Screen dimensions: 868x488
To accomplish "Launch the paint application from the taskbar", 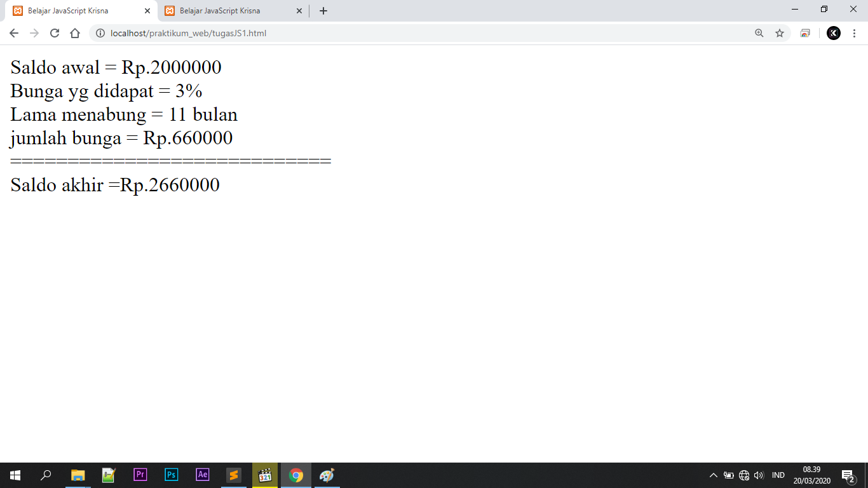I will [326, 475].
